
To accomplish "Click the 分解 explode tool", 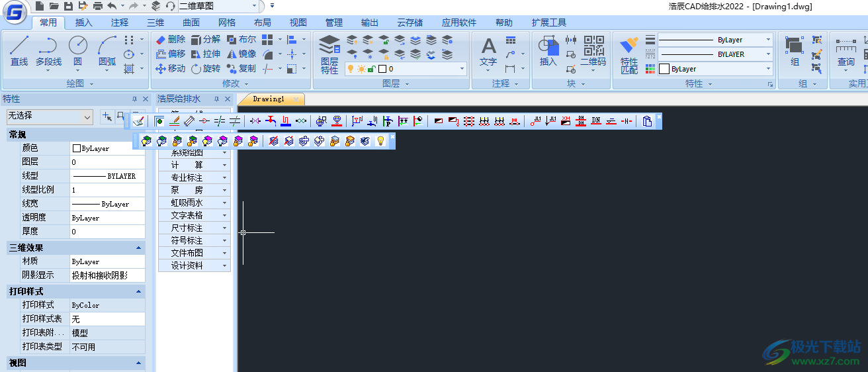I will point(206,40).
